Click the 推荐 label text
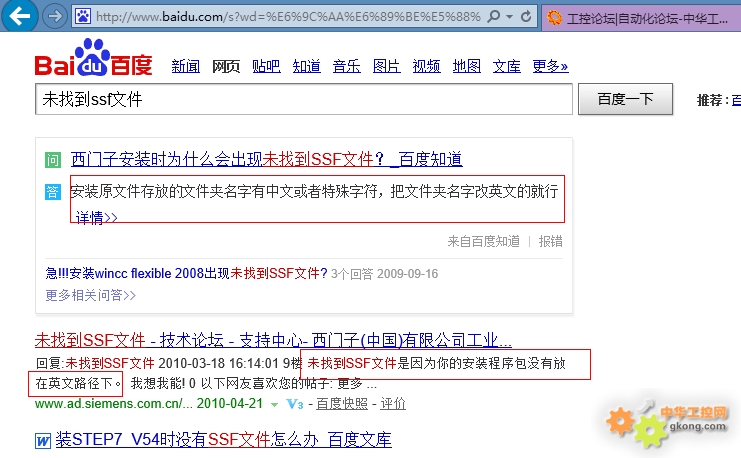 [x=710, y=100]
